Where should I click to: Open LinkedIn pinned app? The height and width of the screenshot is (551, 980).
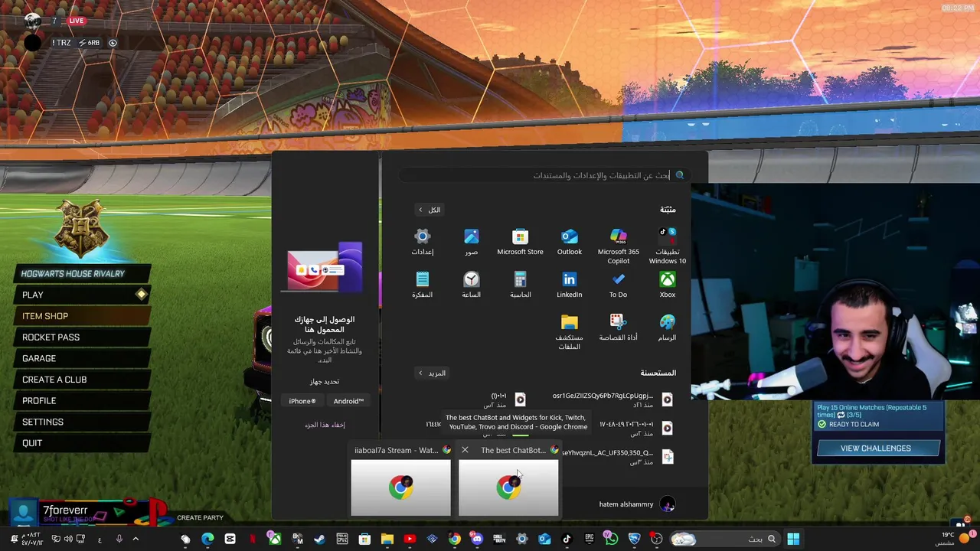coord(569,285)
